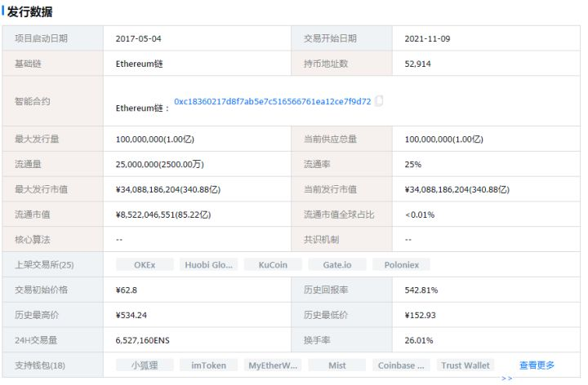Click the 发行数据 section heading
This screenshot has height=385, width=588.
(30, 11)
